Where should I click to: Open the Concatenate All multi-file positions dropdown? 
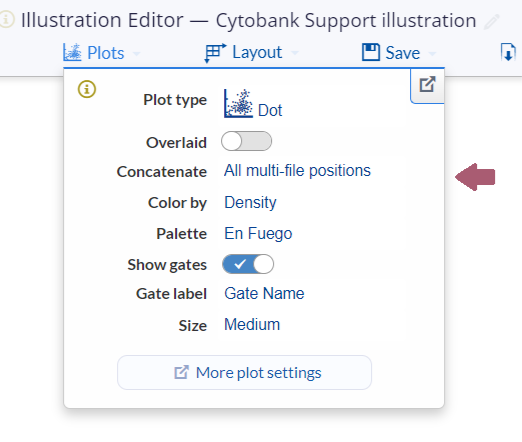297,171
